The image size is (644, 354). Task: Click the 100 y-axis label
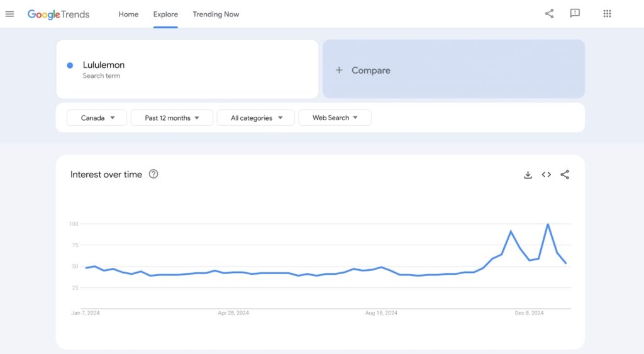tap(74, 224)
